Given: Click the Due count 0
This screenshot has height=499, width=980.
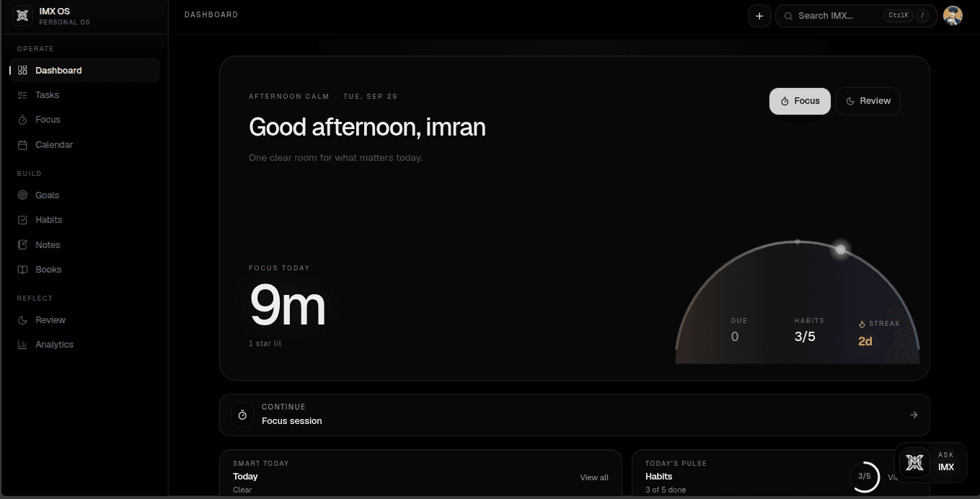Looking at the screenshot, I should pos(735,337).
